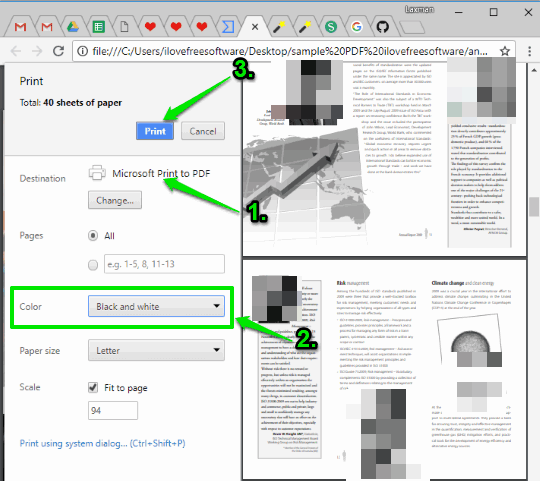Switch to the Google G tab
540x481 pixels.
click(x=356, y=27)
